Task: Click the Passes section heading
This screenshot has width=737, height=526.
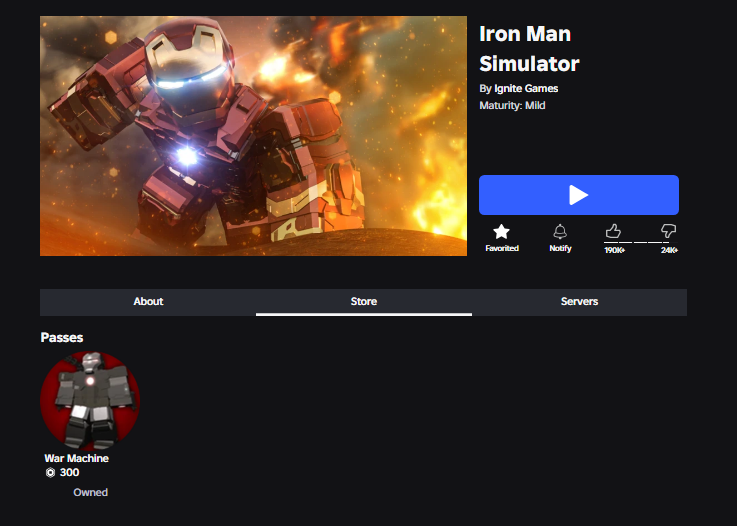Action: tap(62, 338)
